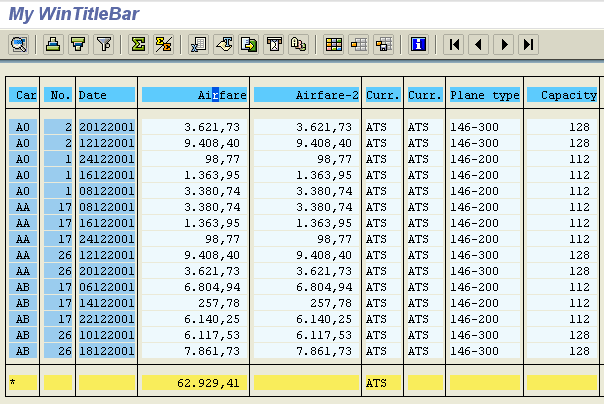
Task: Sort the list in ascending order
Action: (53, 44)
